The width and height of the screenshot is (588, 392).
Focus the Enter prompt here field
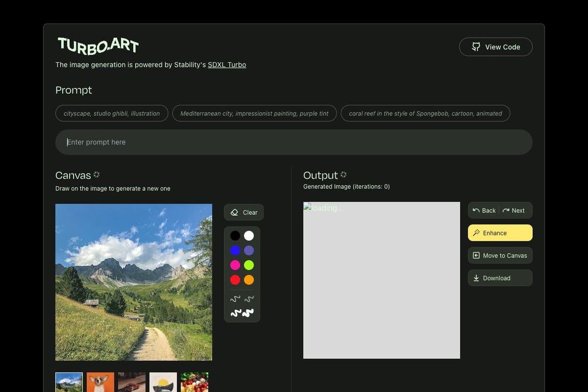pos(293,142)
